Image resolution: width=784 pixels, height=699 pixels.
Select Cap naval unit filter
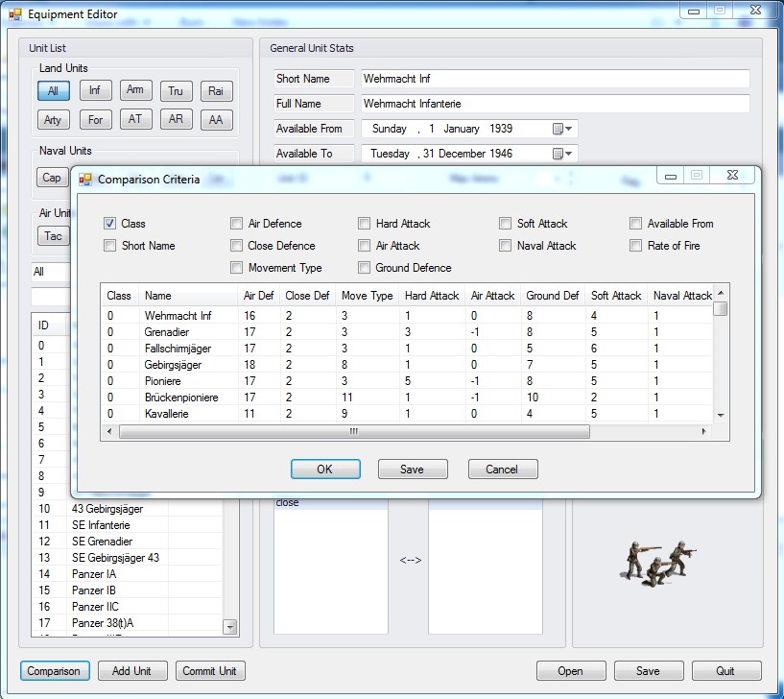coord(52,178)
